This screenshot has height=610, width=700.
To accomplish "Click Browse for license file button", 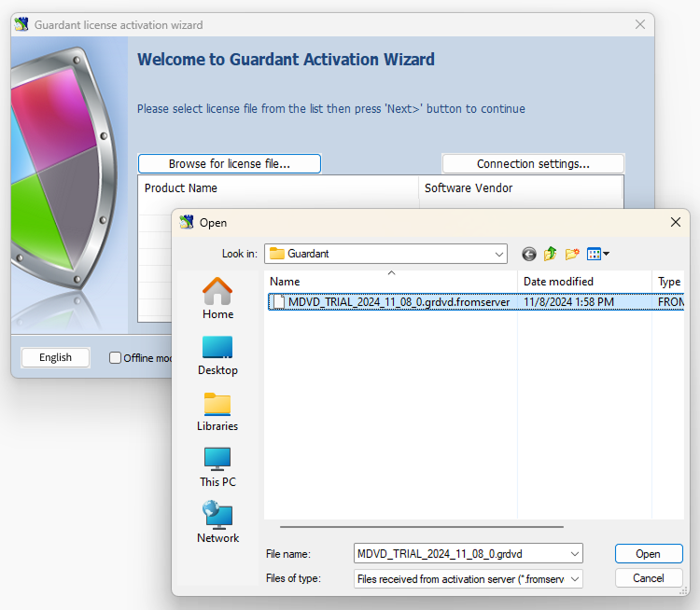I will coord(230,164).
